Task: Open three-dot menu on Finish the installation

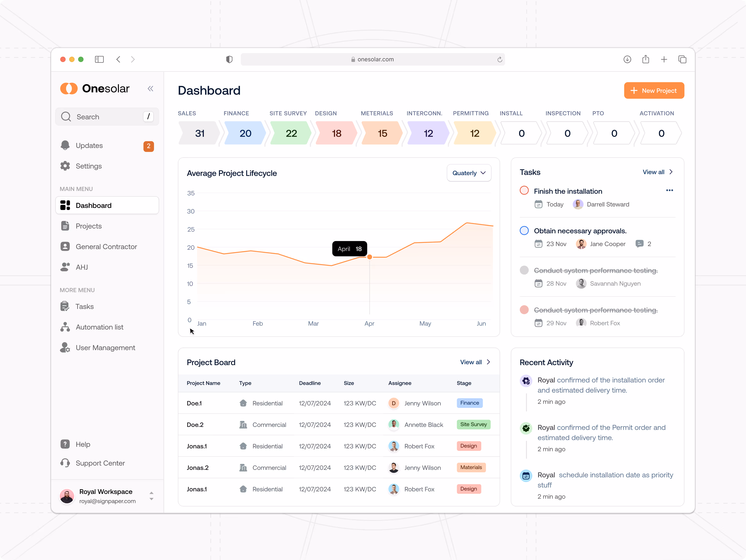Action: 669,191
